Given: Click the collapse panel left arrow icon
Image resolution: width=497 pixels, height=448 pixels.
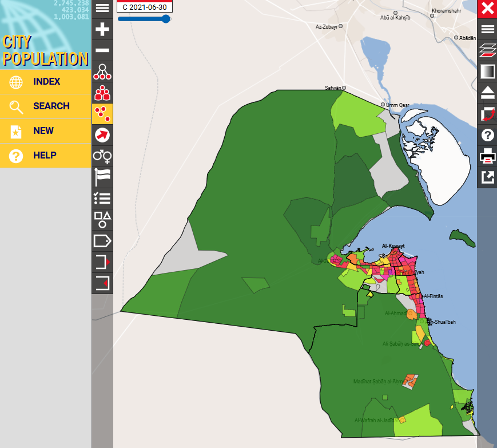Looking at the screenshot, I should [x=102, y=283].
